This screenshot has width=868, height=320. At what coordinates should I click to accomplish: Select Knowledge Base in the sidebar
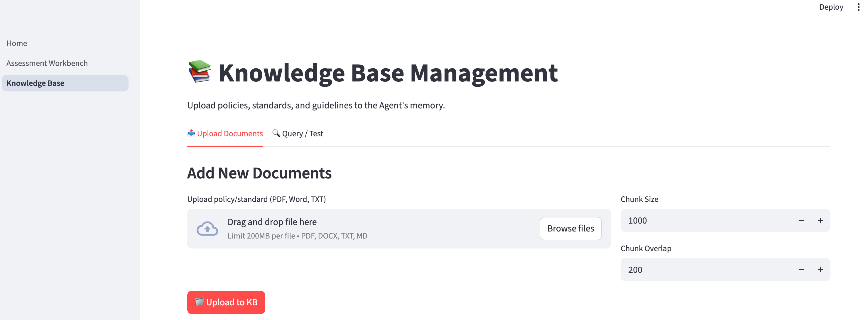pos(36,83)
